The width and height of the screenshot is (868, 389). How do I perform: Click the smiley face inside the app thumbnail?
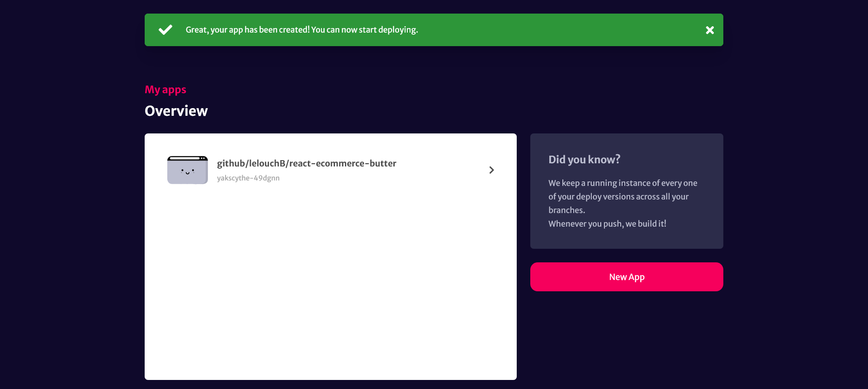pos(188,171)
